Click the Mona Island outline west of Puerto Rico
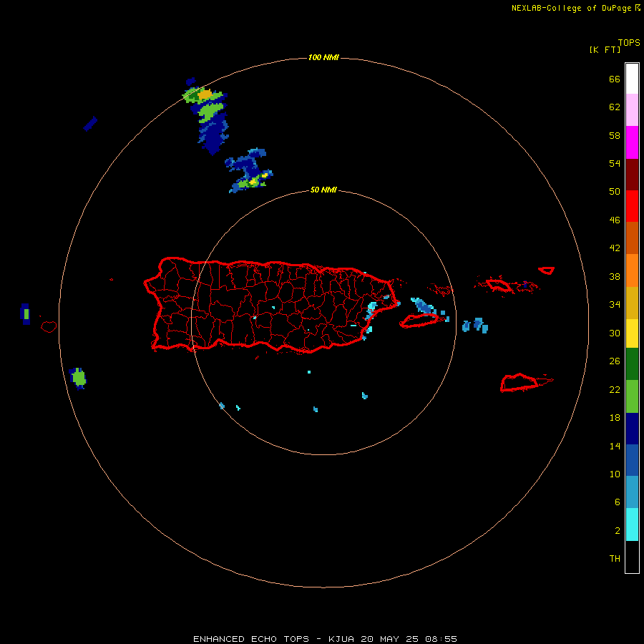Image resolution: width=644 pixels, height=644 pixels. point(49,326)
